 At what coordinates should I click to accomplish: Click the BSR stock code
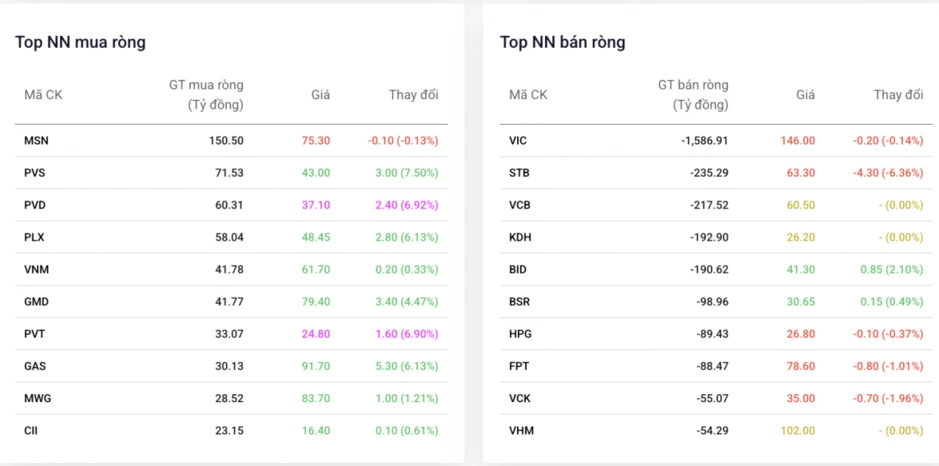tap(519, 302)
